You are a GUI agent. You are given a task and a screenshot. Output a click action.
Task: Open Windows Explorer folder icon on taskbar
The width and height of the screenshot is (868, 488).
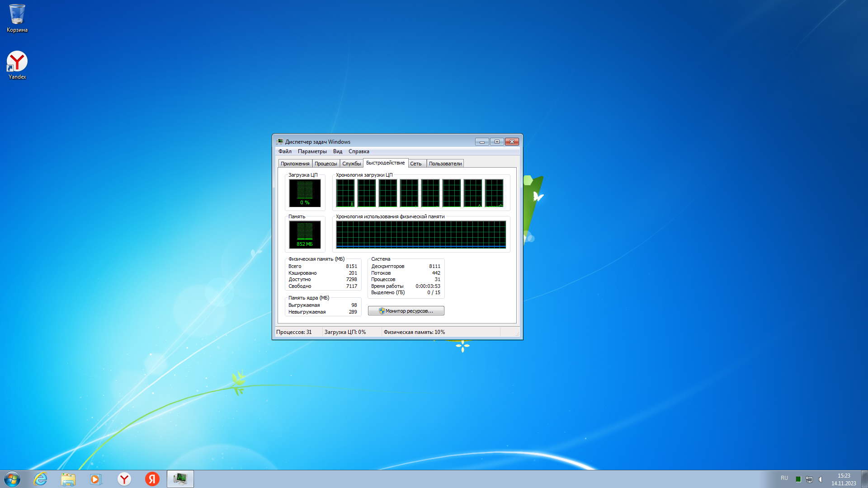pyautogui.click(x=68, y=479)
